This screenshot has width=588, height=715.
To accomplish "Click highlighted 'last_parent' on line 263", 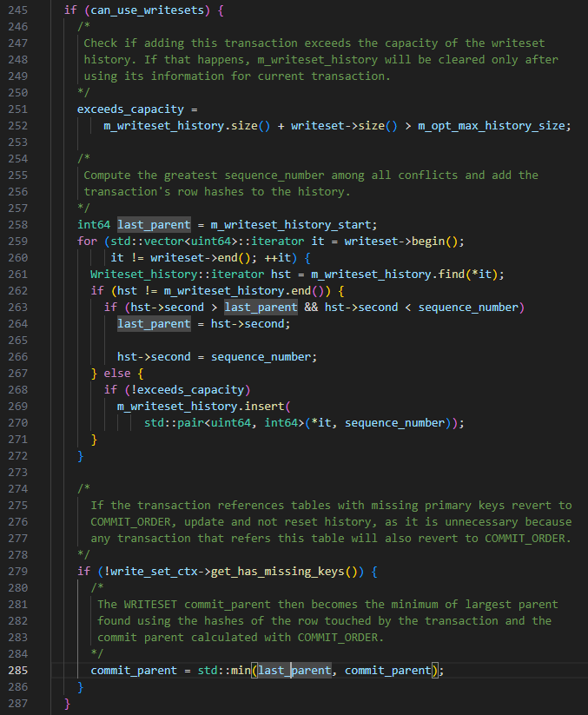I will click(x=261, y=308).
